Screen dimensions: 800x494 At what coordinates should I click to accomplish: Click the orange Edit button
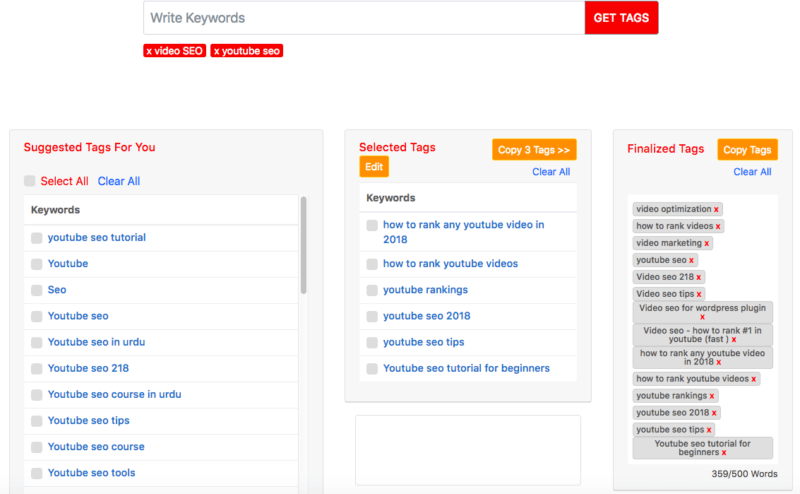pos(374,167)
